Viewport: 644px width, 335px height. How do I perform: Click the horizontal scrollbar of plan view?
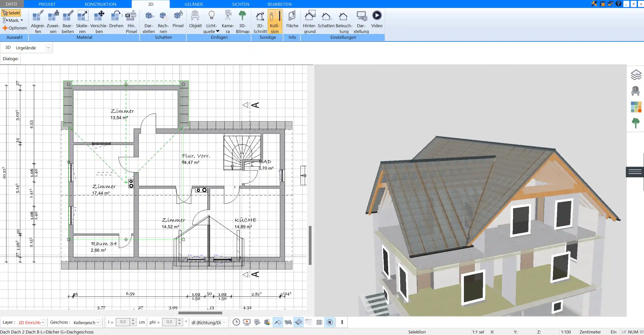coord(200,313)
